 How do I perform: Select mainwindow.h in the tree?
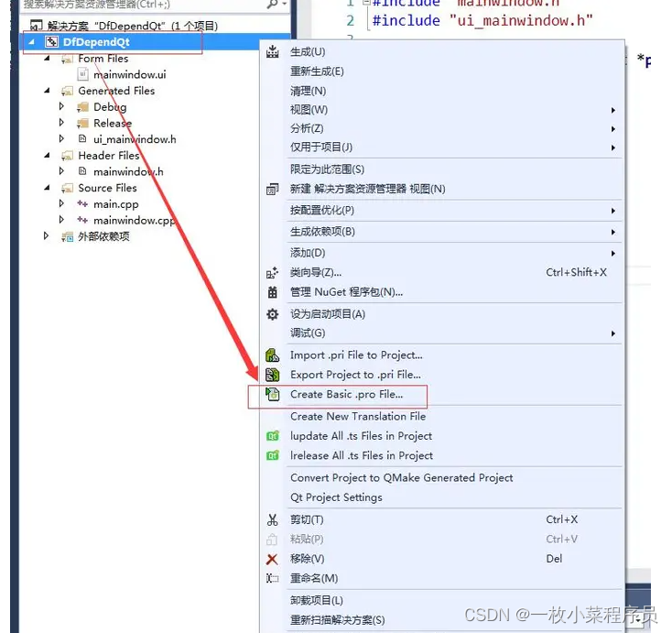(x=128, y=171)
